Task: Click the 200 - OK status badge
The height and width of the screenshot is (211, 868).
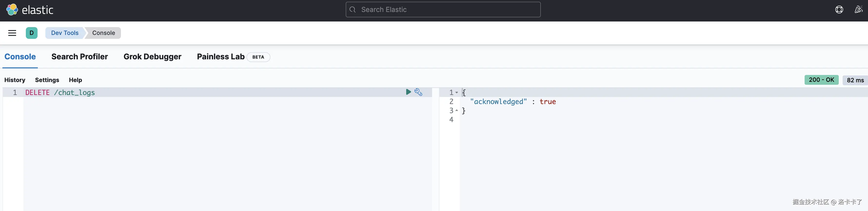Action: [821, 80]
